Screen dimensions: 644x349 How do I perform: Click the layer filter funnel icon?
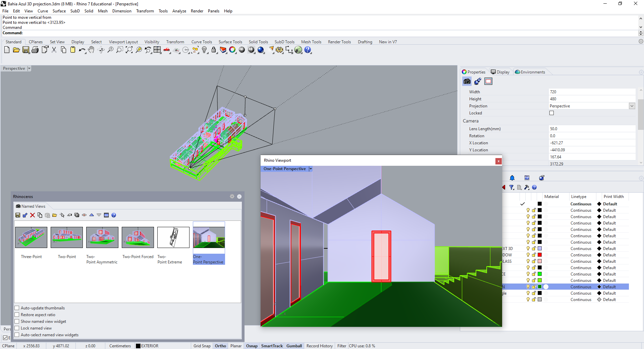pyautogui.click(x=512, y=187)
